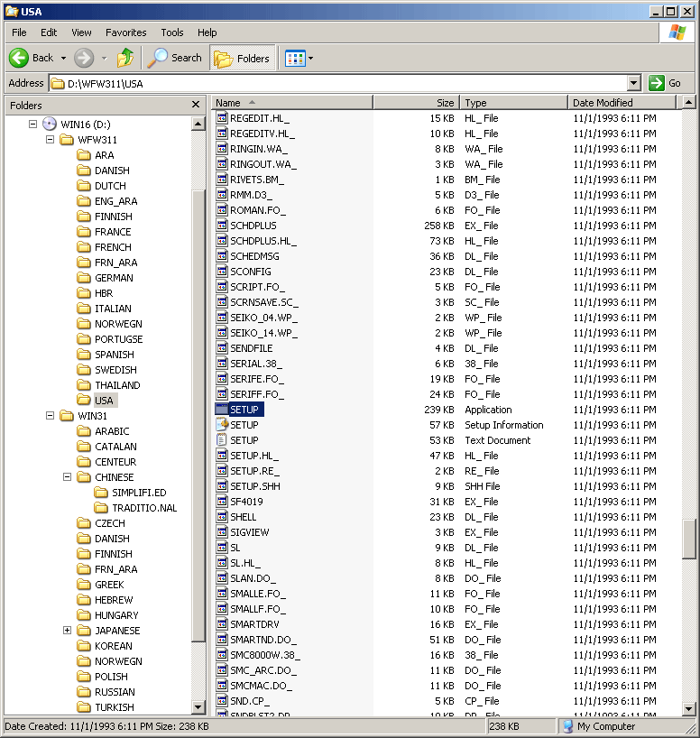Select the SMC8000W.38_ file icon
700x738 pixels.
(x=222, y=655)
